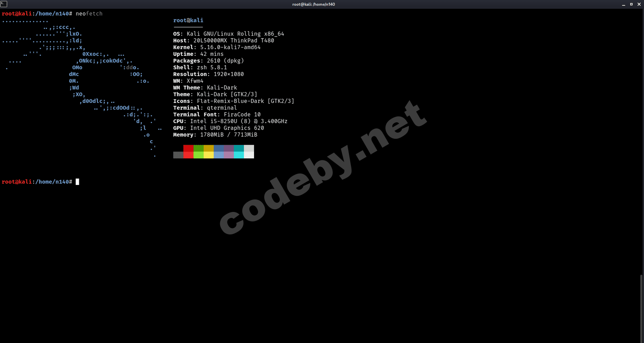This screenshot has width=644, height=343.
Task: Click the Kali dragon ASCII art logo
Action: [x=82, y=88]
